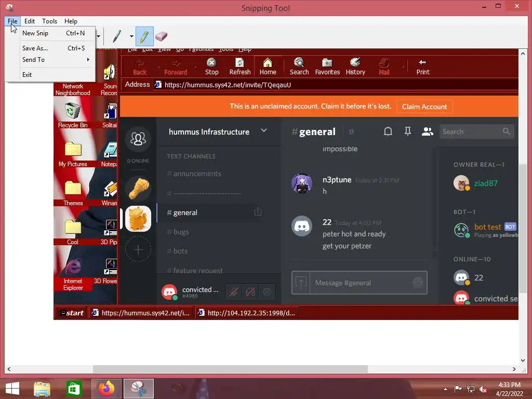The image size is (532, 399).
Task: Select the orange cat server icon
Action: (x=138, y=219)
